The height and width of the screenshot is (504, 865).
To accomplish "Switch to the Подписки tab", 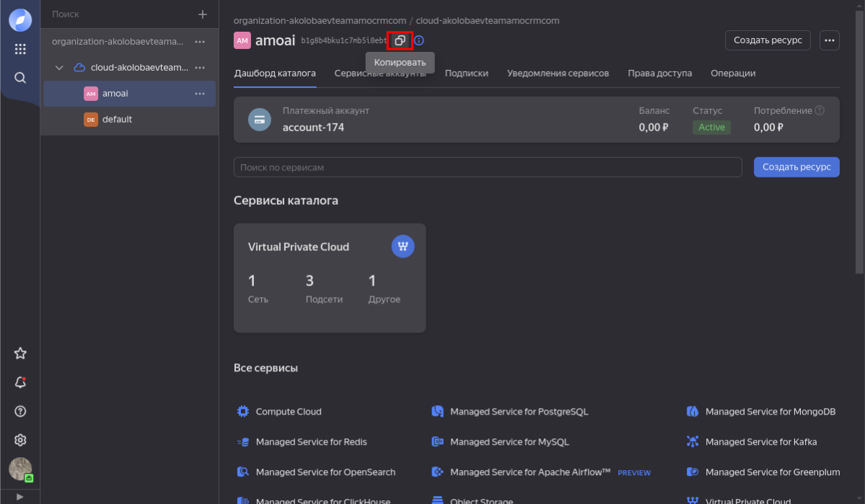I will pos(466,73).
